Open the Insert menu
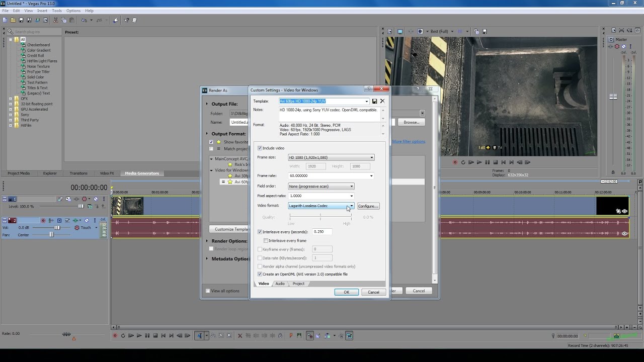The image size is (644, 362). pyautogui.click(x=42, y=11)
